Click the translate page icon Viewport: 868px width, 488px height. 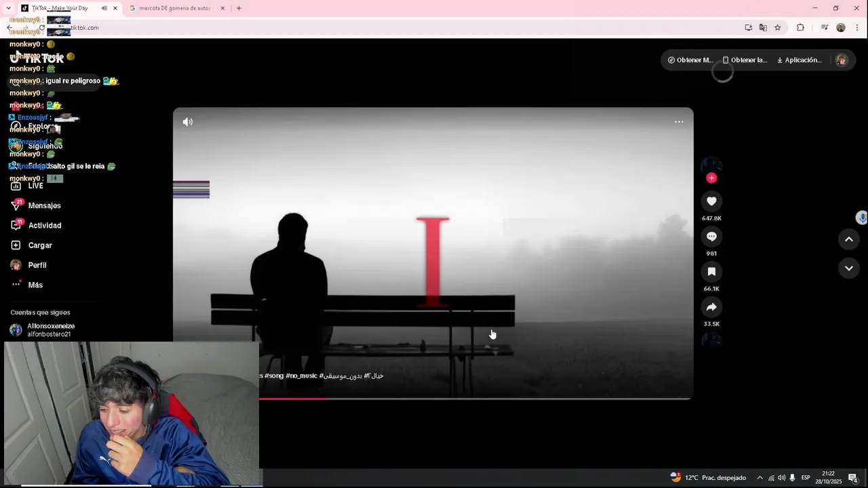(763, 28)
